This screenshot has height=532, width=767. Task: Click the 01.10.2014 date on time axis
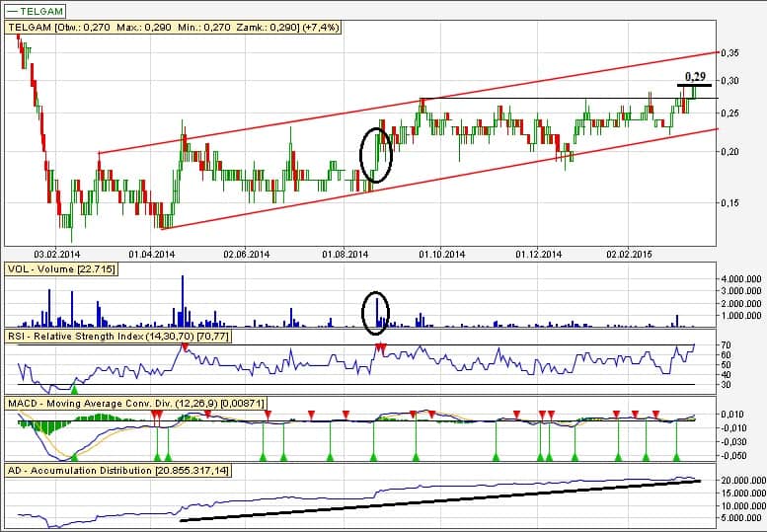pyautogui.click(x=440, y=254)
